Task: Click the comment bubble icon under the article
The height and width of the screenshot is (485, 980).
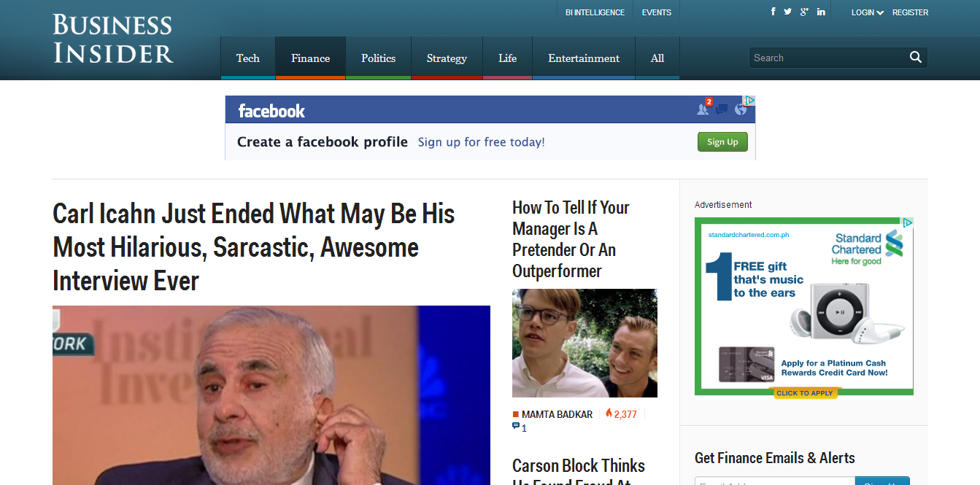Action: (x=516, y=427)
